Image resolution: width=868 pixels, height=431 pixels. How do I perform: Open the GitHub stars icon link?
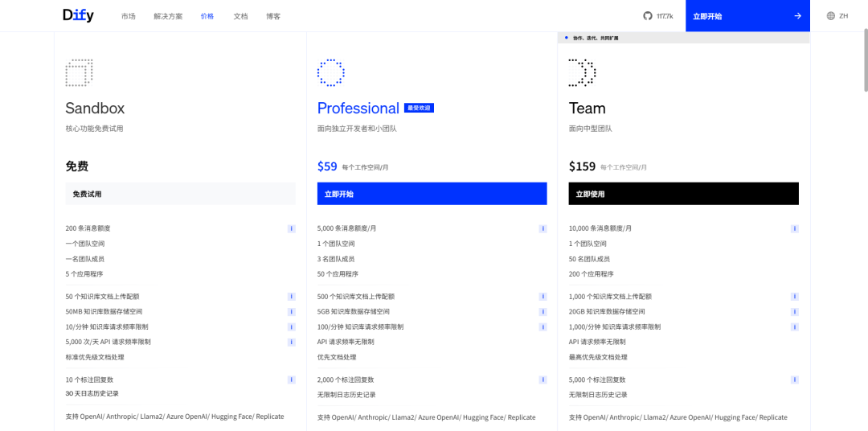click(648, 16)
